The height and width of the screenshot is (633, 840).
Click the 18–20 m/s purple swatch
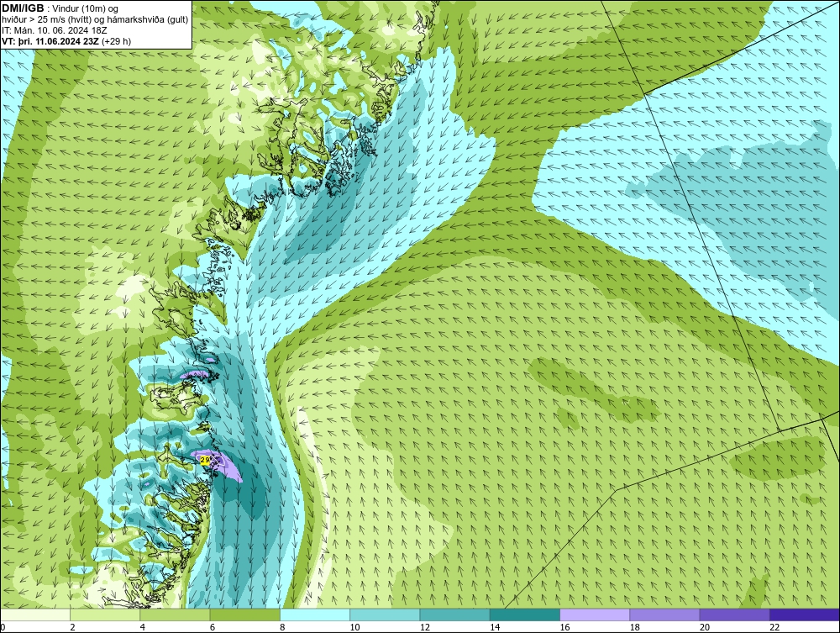664,615
